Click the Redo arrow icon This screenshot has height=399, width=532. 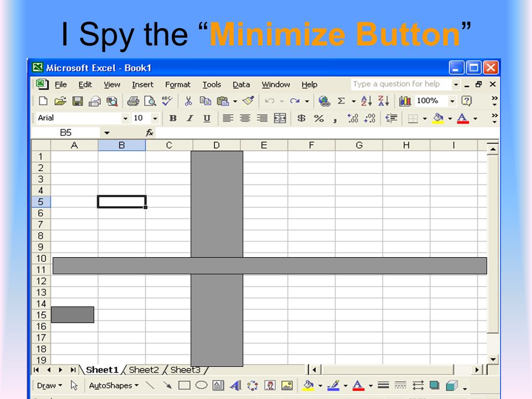click(x=295, y=101)
